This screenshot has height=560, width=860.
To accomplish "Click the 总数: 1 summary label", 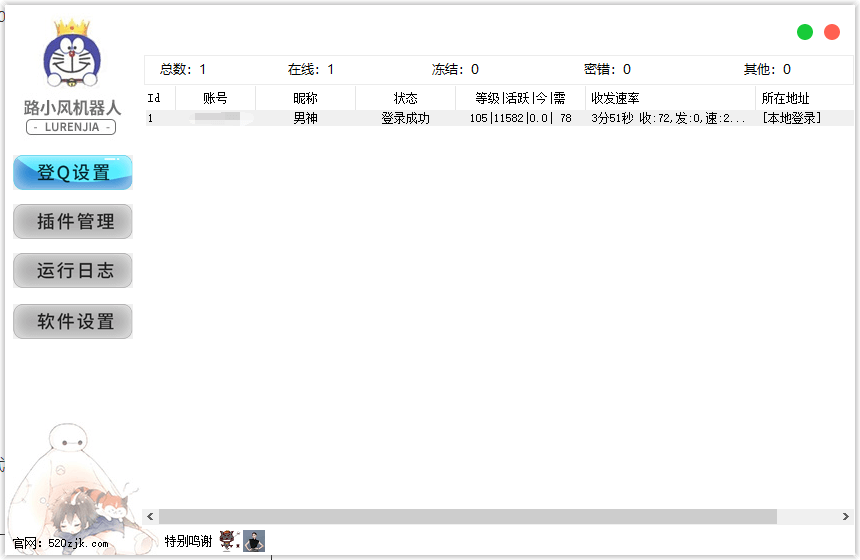I will (x=183, y=69).
